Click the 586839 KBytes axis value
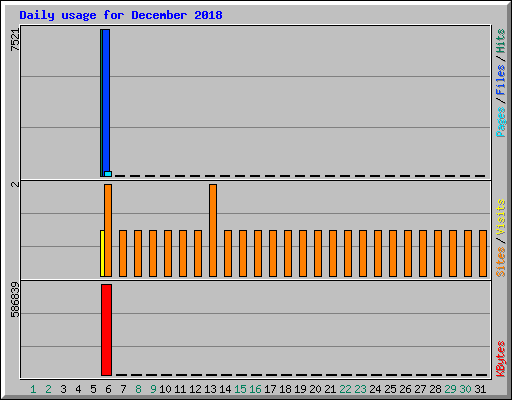The height and width of the screenshot is (400, 512). coord(15,300)
